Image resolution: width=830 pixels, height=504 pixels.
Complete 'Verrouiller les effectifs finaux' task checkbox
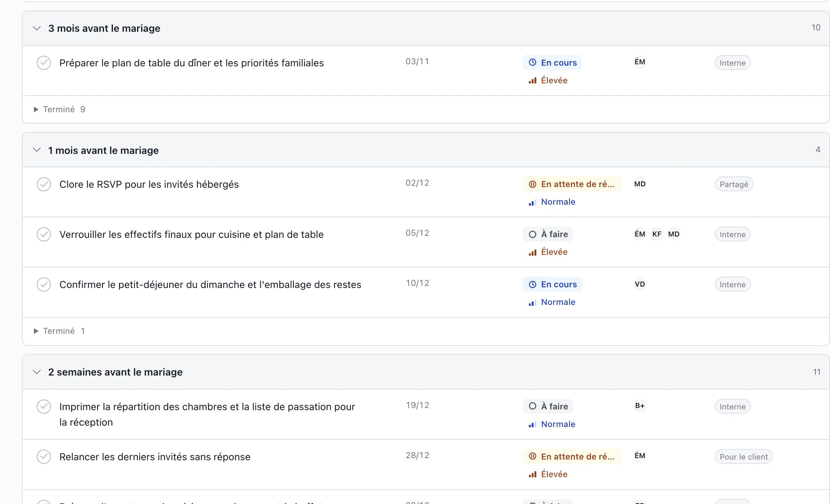[x=44, y=234]
